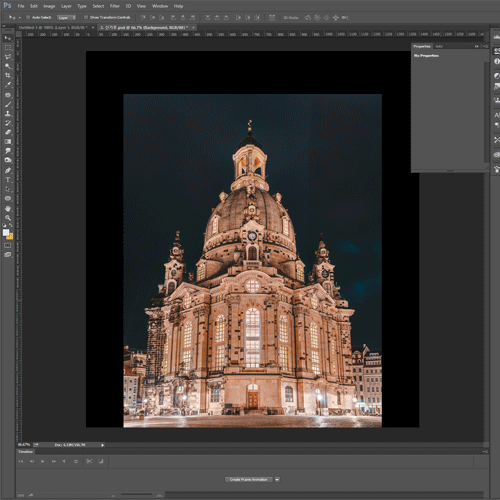Image resolution: width=500 pixels, height=500 pixels.
Task: Select the Pen tool
Action: pyautogui.click(x=8, y=170)
